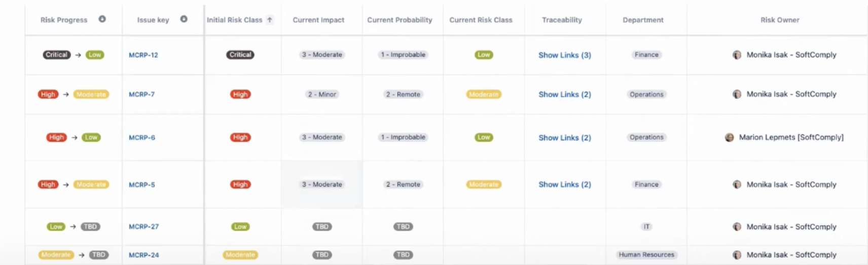The image size is (868, 265).
Task: Sort by Current Risk Class column header
Action: click(481, 20)
